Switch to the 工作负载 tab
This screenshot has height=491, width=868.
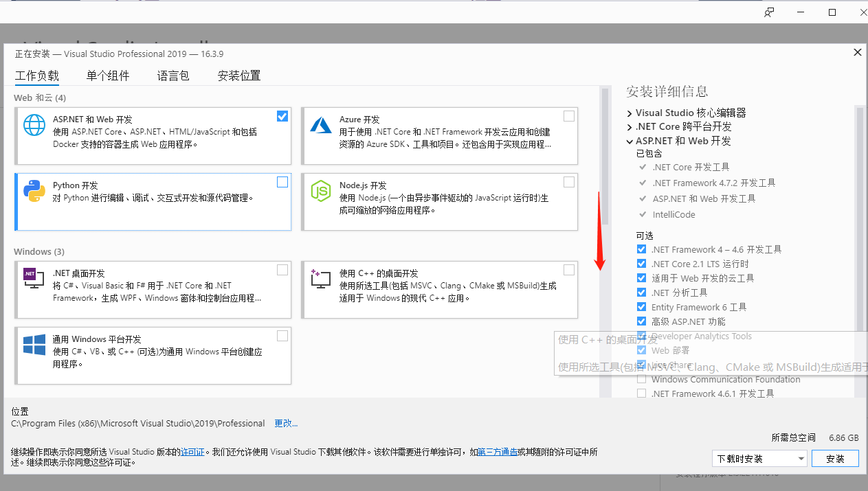[37, 76]
